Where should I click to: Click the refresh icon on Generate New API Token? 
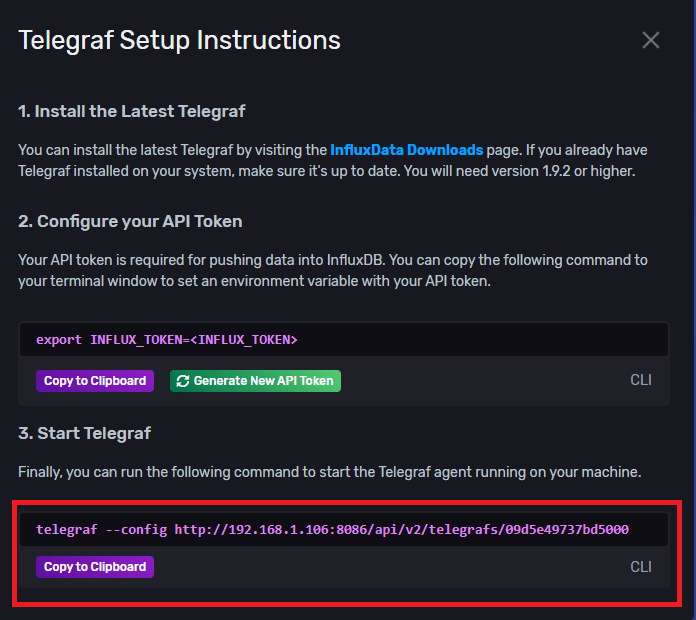pos(182,381)
